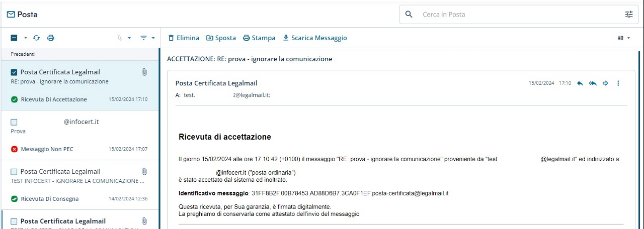The image size is (644, 229).
Task: Open advanced search filters icon
Action: pyautogui.click(x=629, y=15)
